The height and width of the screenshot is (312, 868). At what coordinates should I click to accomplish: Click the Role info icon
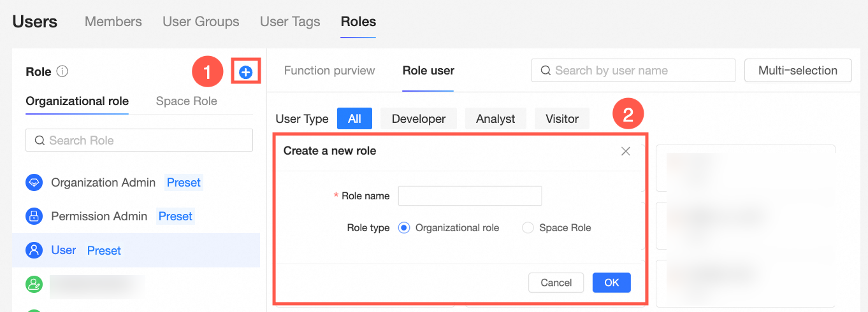pos(62,72)
